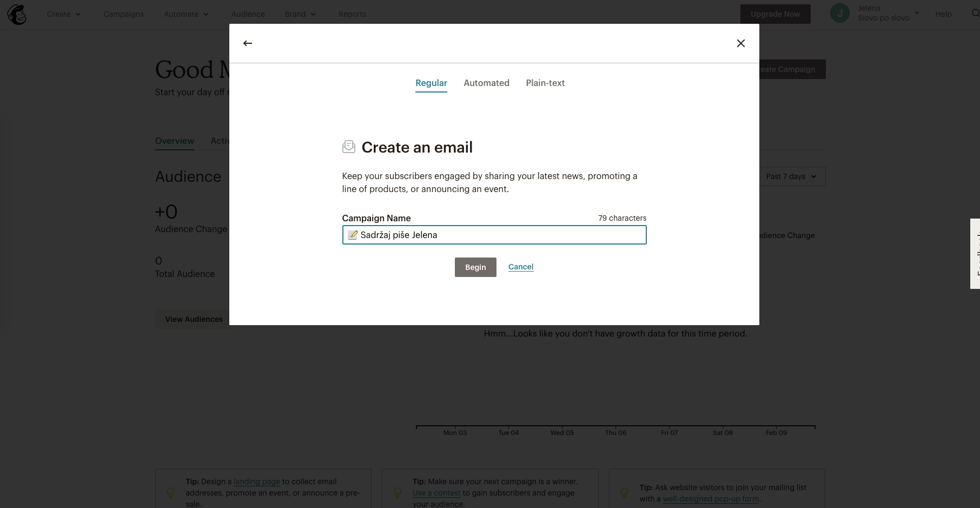The width and height of the screenshot is (980, 508).
Task: Open Reports in the top navigation
Action: 353,14
